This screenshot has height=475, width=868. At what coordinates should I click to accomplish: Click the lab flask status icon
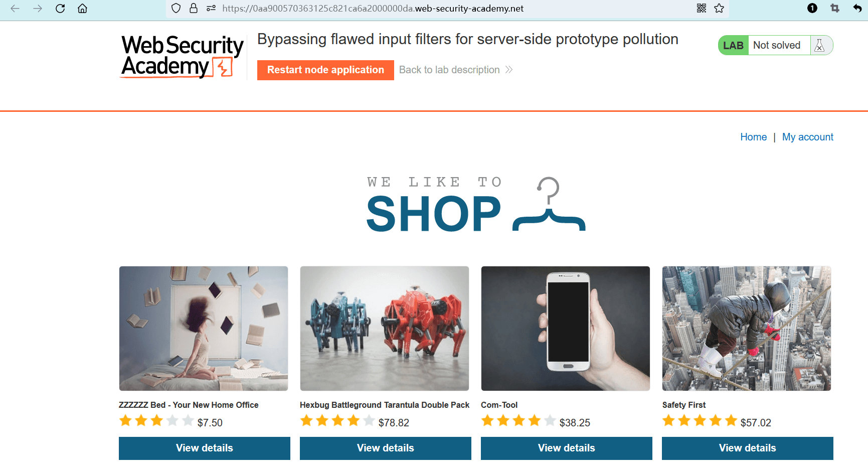(820, 46)
